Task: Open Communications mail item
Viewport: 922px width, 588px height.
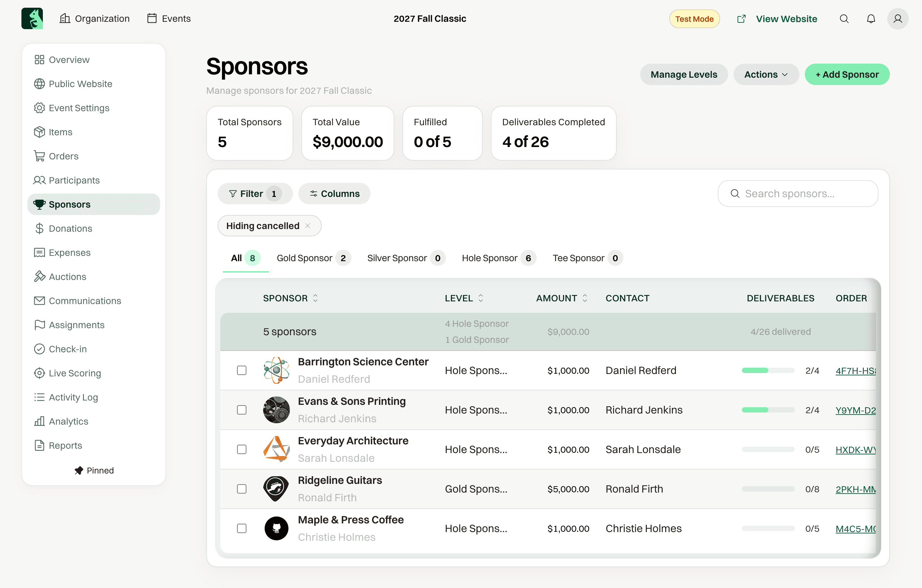Action: click(94, 301)
